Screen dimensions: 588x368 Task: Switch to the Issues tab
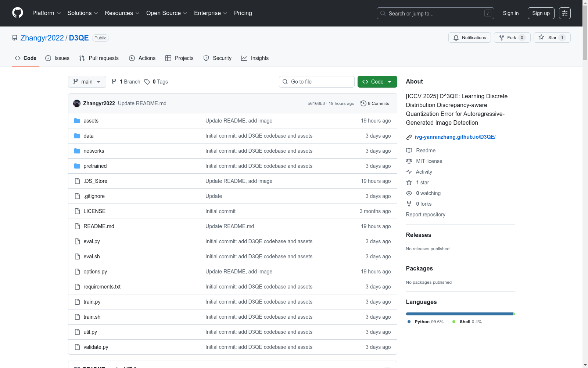pyautogui.click(x=57, y=58)
